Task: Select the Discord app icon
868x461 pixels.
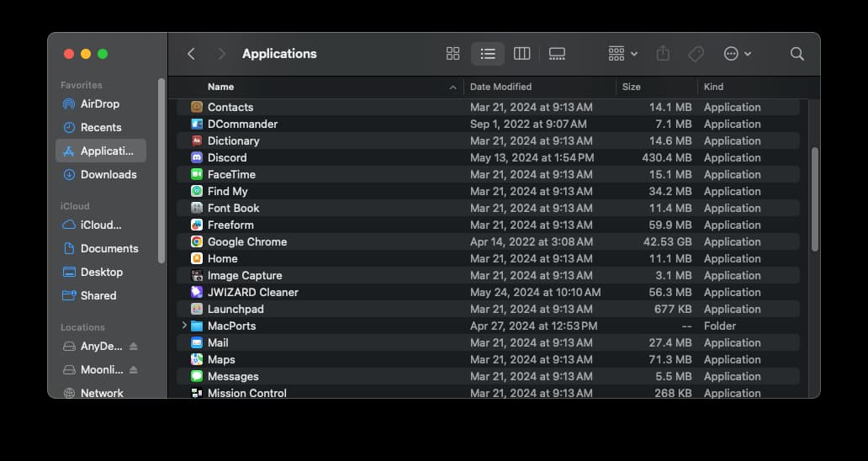Action: click(x=197, y=157)
